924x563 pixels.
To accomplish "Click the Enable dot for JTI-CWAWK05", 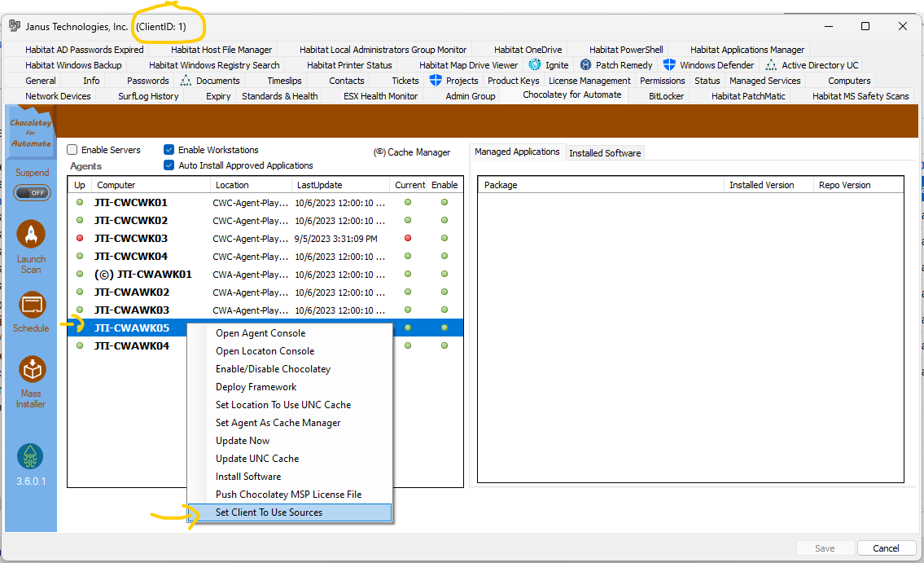I will coord(444,328).
